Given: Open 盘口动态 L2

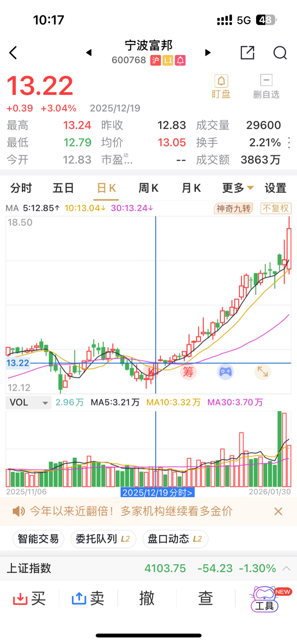Looking at the screenshot, I should [x=176, y=539].
